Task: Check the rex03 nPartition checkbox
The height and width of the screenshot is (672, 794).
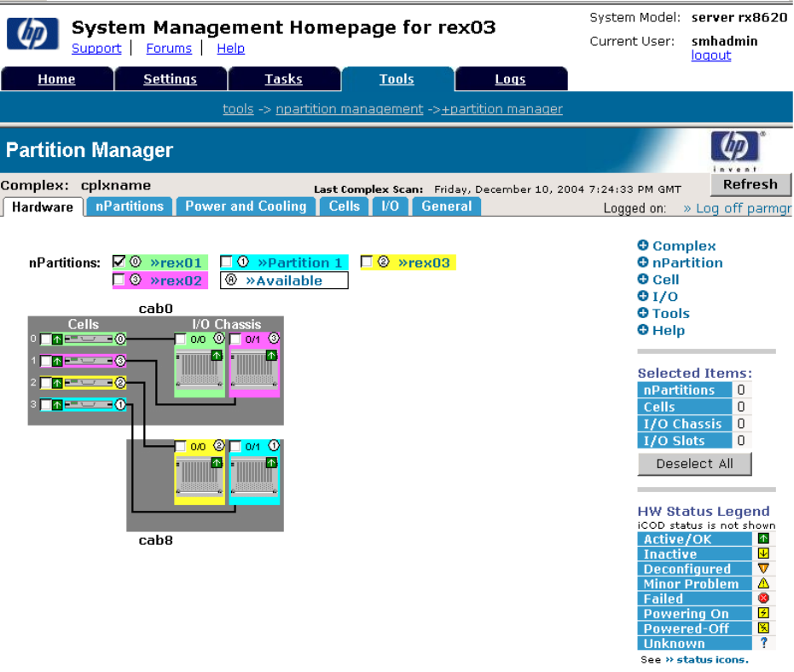Action: pyautogui.click(x=367, y=263)
